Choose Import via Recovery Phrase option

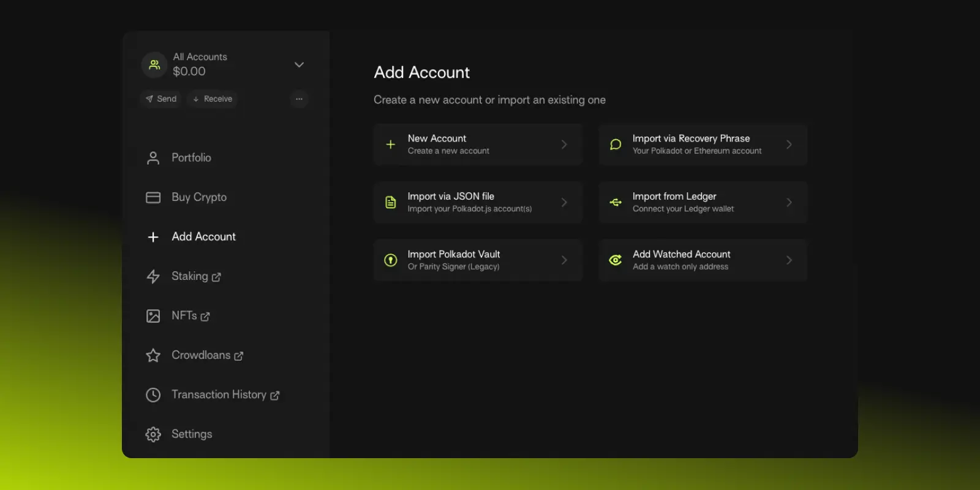[703, 145]
